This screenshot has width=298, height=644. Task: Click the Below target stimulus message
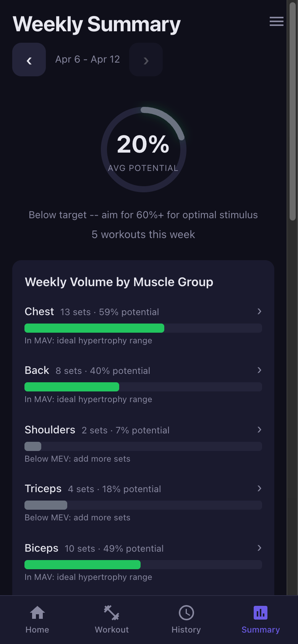[143, 215]
